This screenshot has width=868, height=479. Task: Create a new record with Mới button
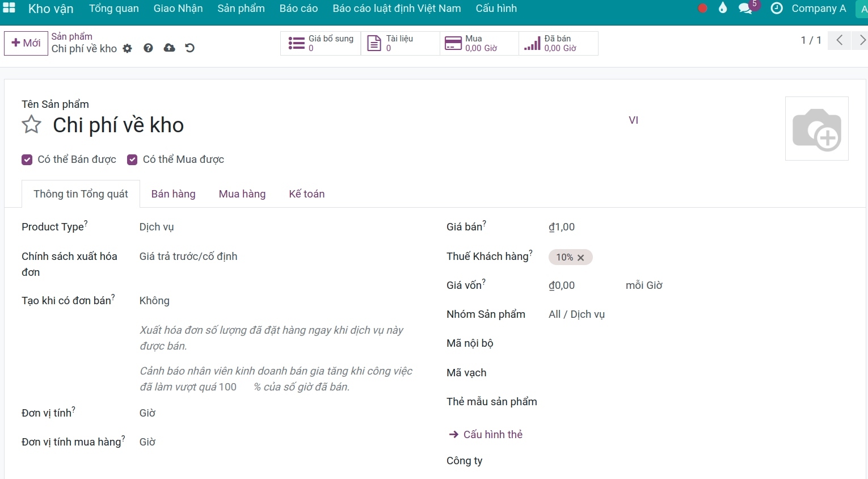(x=26, y=43)
